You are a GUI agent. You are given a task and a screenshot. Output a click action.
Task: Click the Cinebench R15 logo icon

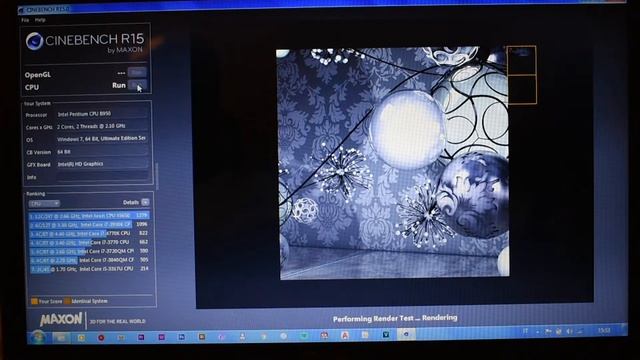(x=34, y=41)
